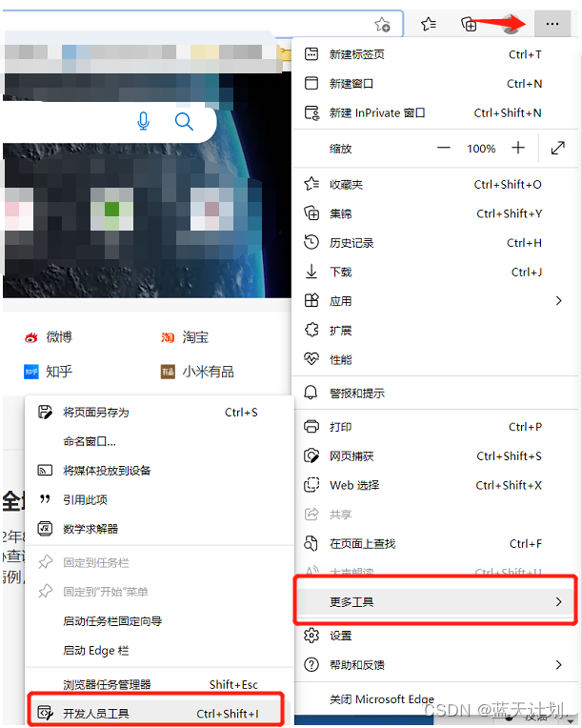Decrease zoom with the minus button

[x=444, y=148]
